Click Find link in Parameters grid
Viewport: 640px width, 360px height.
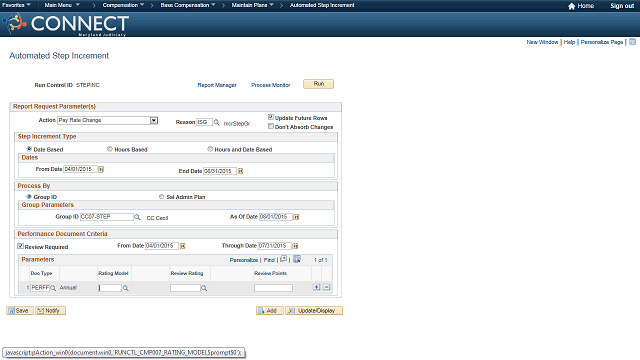pyautogui.click(x=269, y=260)
